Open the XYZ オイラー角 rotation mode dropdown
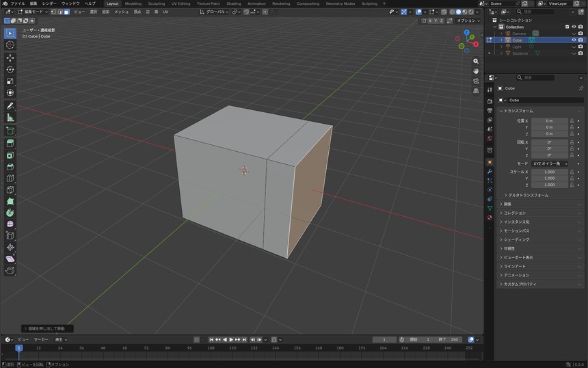The image size is (588, 368). click(x=550, y=163)
